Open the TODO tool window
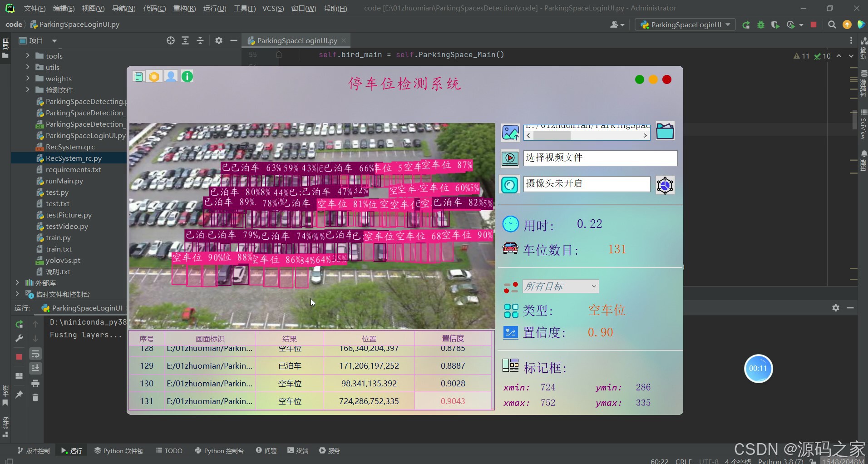This screenshot has height=464, width=868. point(169,450)
